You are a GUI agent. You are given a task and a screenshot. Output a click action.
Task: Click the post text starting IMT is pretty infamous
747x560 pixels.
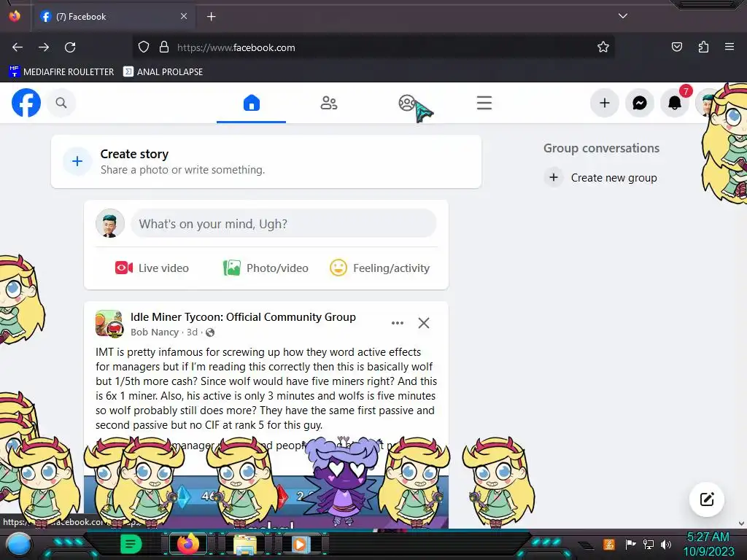[x=266, y=388]
